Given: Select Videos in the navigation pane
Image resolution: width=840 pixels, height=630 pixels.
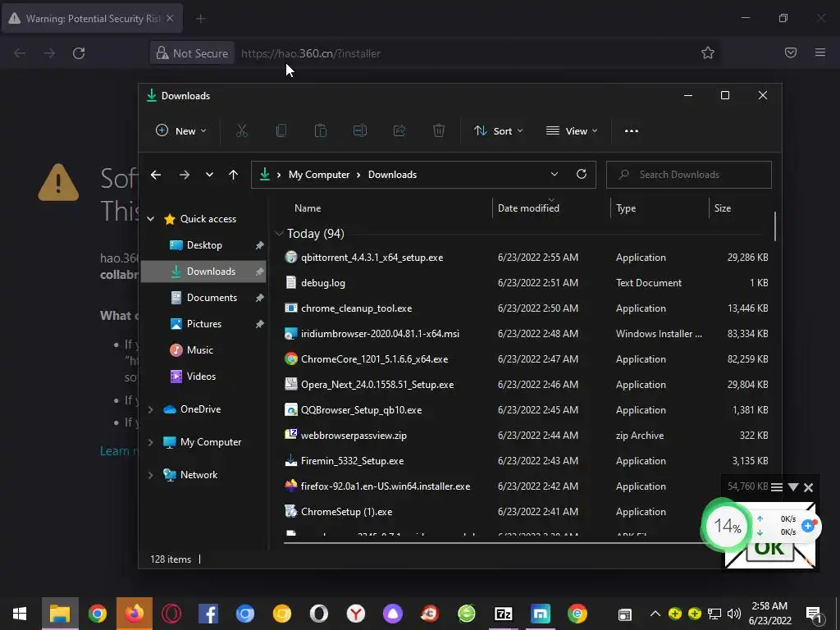Looking at the screenshot, I should [x=204, y=376].
